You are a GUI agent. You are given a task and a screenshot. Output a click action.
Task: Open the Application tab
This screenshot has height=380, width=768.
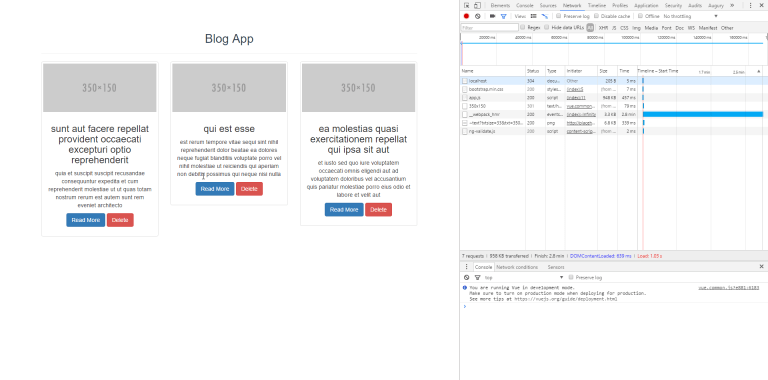pos(646,5)
